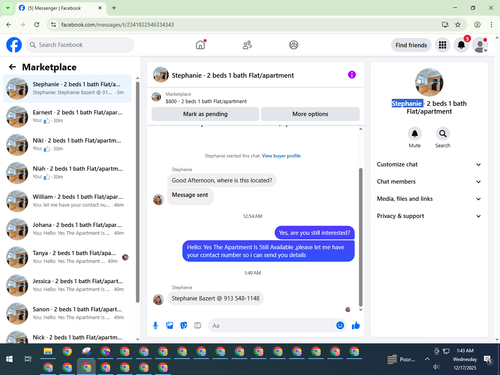Open the Facebook menu grid icon
The height and width of the screenshot is (375, 500).
pos(442,45)
